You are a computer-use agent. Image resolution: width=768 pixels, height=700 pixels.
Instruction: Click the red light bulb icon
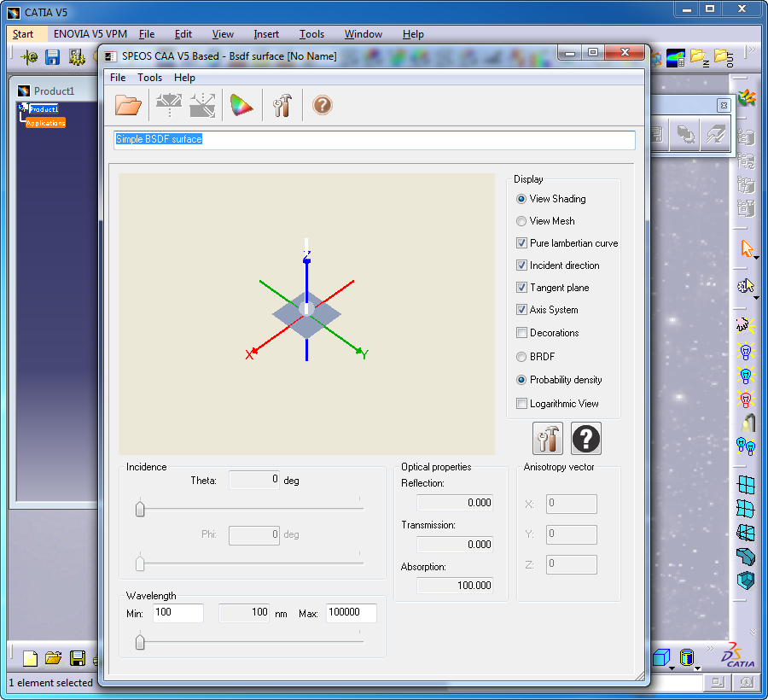[746, 400]
